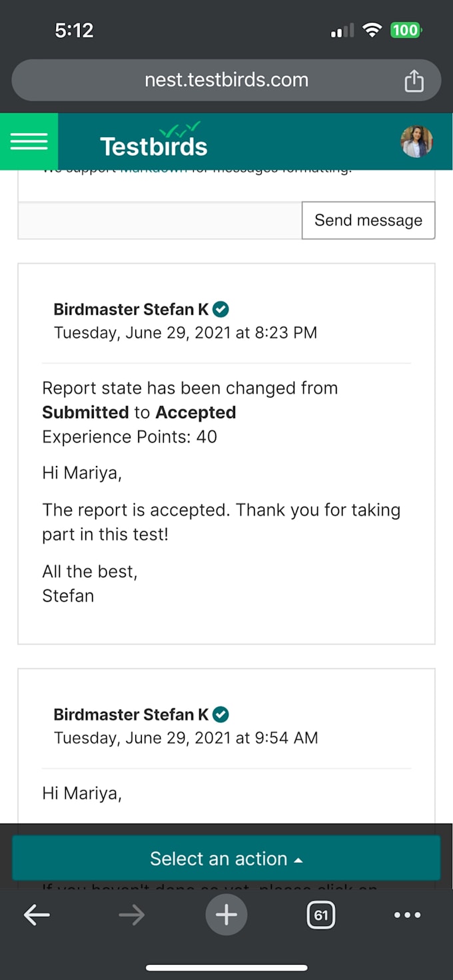Open the hamburger navigation menu

tap(29, 141)
